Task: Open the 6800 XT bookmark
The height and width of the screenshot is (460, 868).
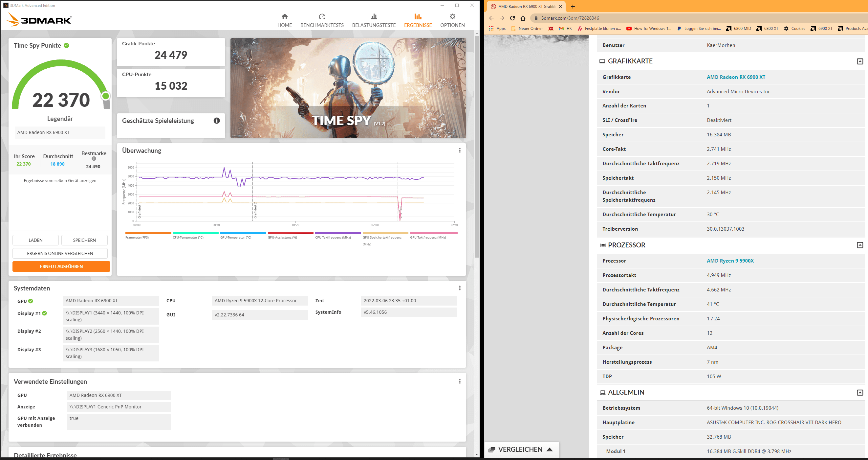Action: (768, 29)
